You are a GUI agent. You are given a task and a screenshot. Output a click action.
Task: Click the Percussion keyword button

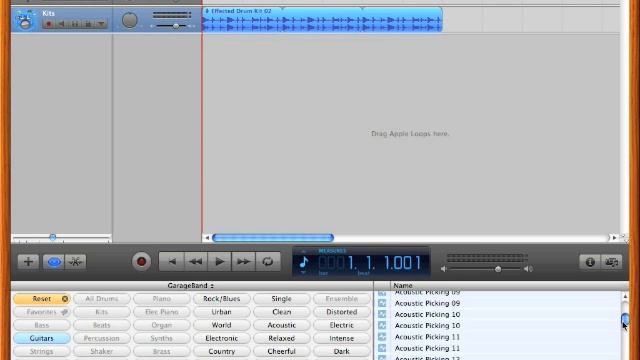102,338
